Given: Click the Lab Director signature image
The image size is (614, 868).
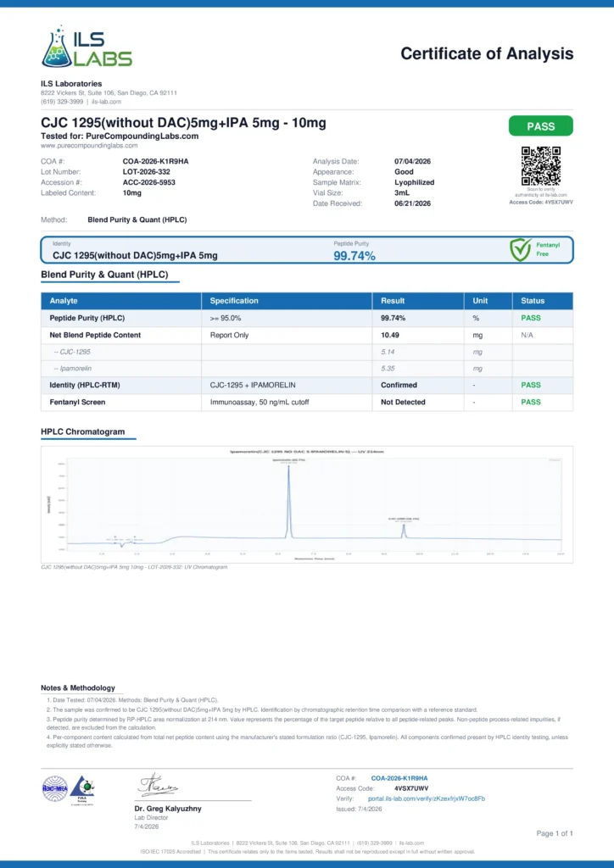Looking at the screenshot, I should tap(159, 785).
